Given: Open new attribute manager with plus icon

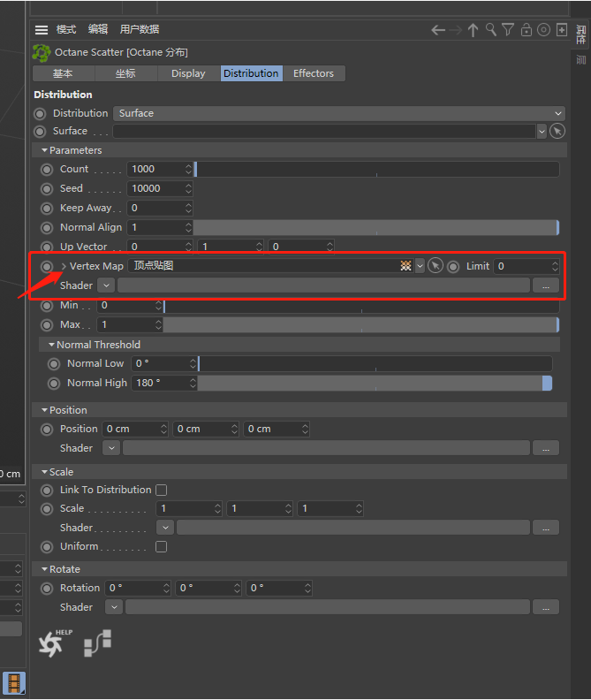Looking at the screenshot, I should coord(562,30).
